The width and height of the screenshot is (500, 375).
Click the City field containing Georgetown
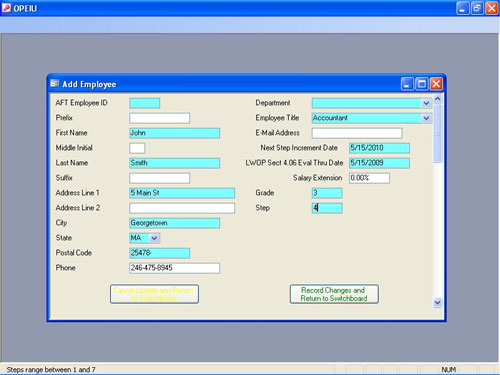coord(175,223)
